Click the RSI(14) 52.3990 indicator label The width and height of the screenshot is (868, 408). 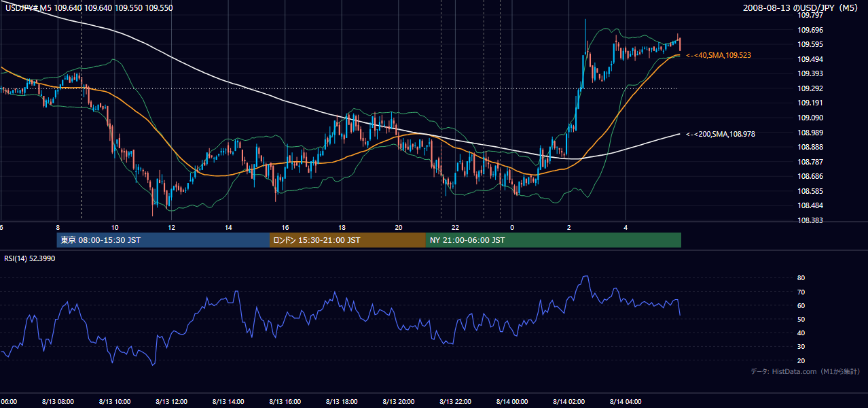30,258
